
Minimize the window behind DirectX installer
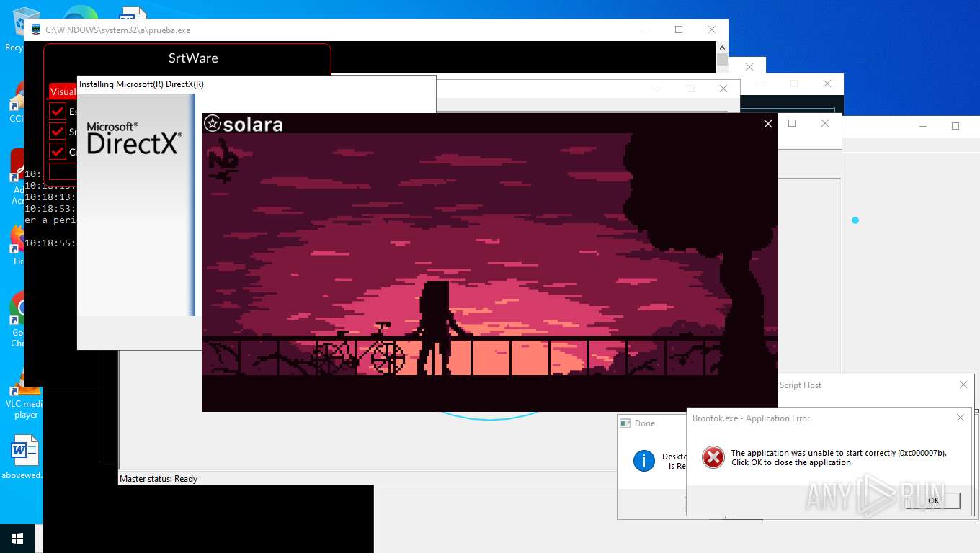[658, 89]
